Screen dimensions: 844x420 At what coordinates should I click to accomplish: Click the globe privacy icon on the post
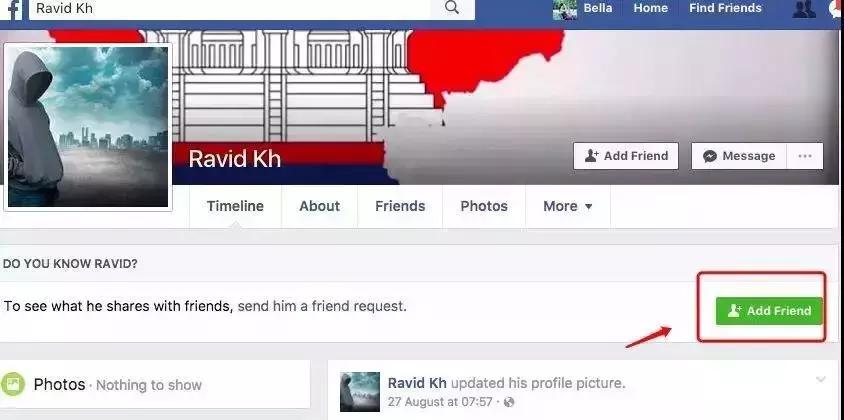[509, 402]
